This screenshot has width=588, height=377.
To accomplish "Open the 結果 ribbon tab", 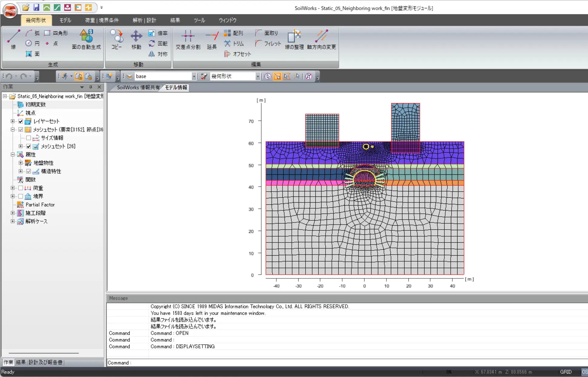I will 175,20.
